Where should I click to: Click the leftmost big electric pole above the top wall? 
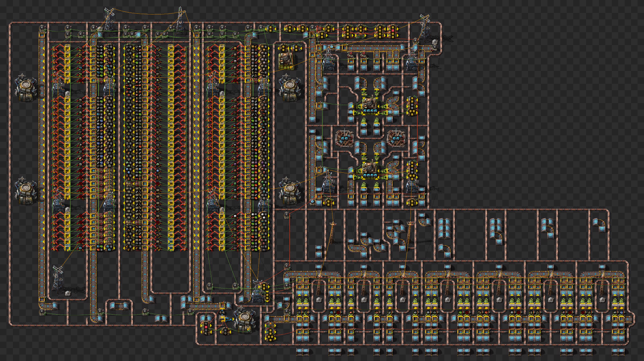[x=109, y=18]
